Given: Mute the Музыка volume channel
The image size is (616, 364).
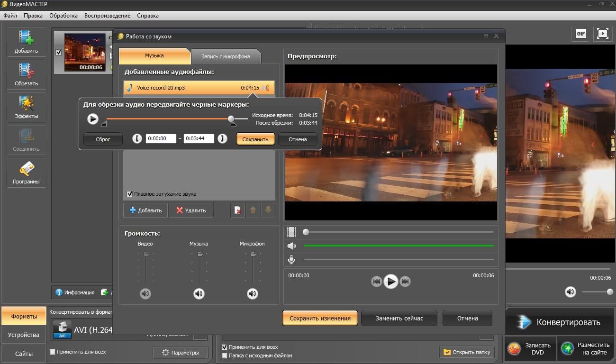Looking at the screenshot, I should point(199,294).
